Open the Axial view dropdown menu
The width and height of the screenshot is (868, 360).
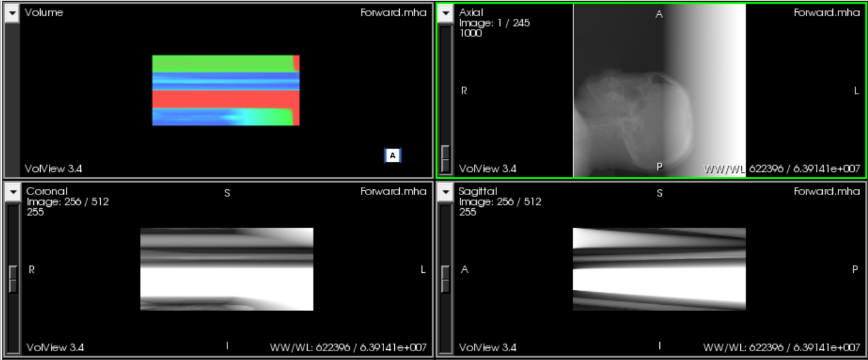click(445, 14)
